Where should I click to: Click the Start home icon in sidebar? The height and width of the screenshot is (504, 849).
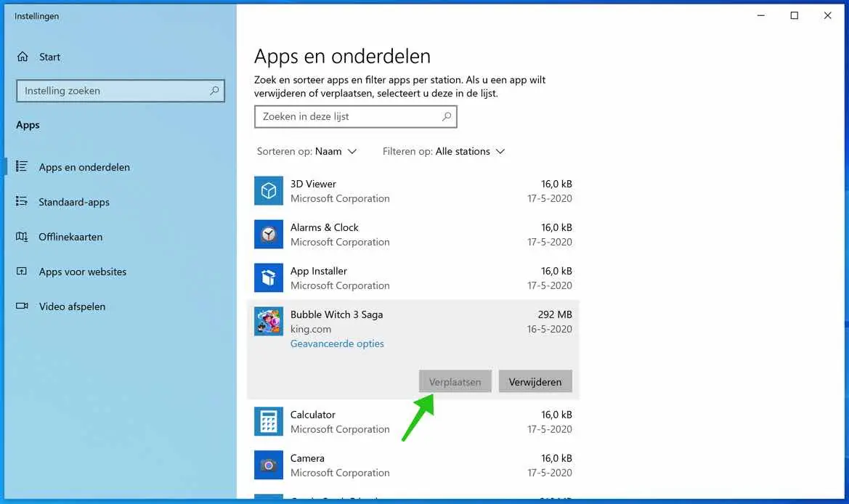tap(23, 57)
